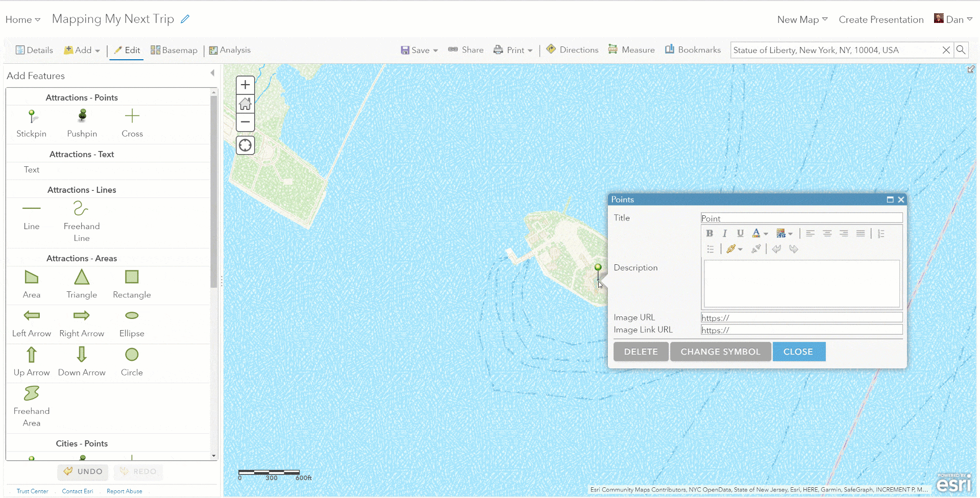Open the New Map dropdown

802,19
